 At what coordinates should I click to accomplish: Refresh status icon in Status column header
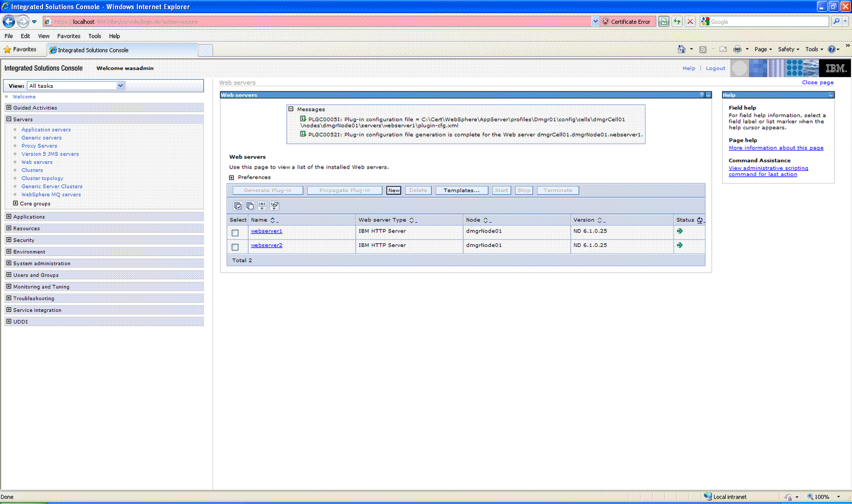(x=700, y=220)
